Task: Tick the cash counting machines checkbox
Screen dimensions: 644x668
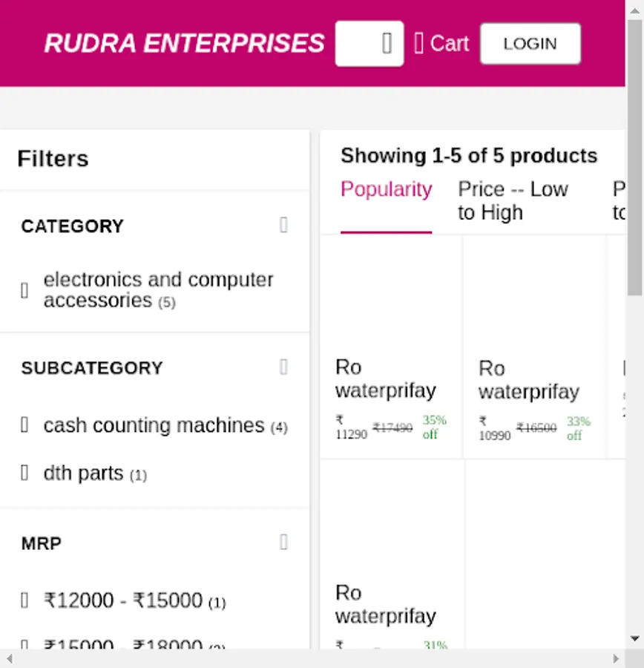Action: (x=24, y=425)
